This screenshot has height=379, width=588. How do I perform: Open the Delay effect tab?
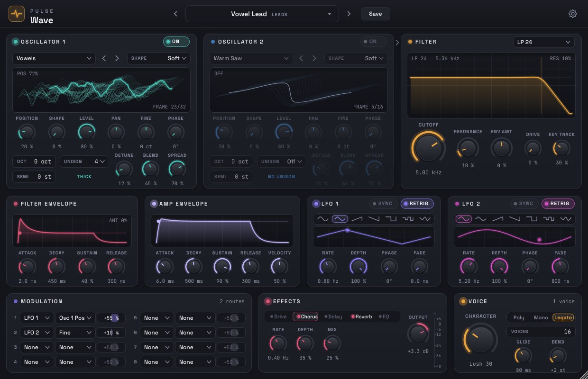point(333,316)
